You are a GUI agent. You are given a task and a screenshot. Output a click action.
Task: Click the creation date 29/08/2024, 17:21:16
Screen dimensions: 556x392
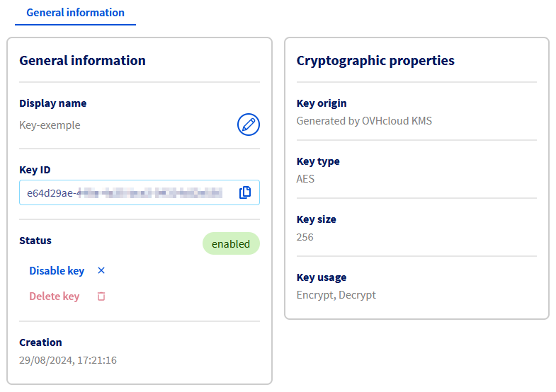click(68, 360)
